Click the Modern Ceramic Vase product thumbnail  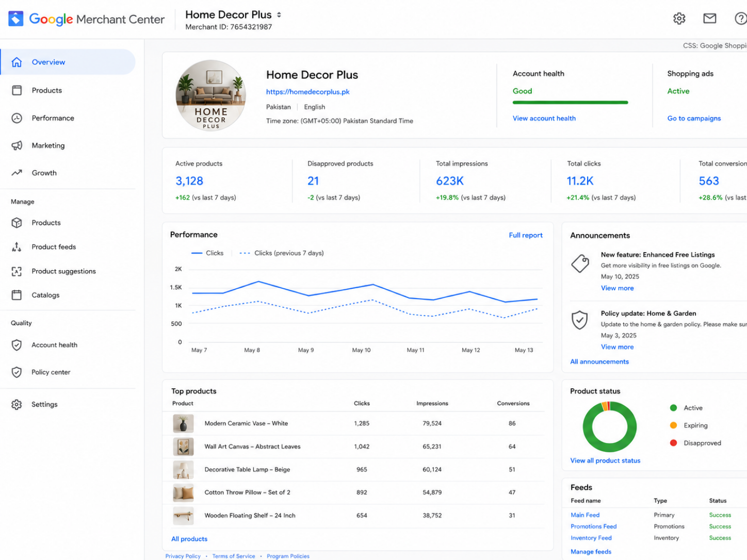(183, 423)
